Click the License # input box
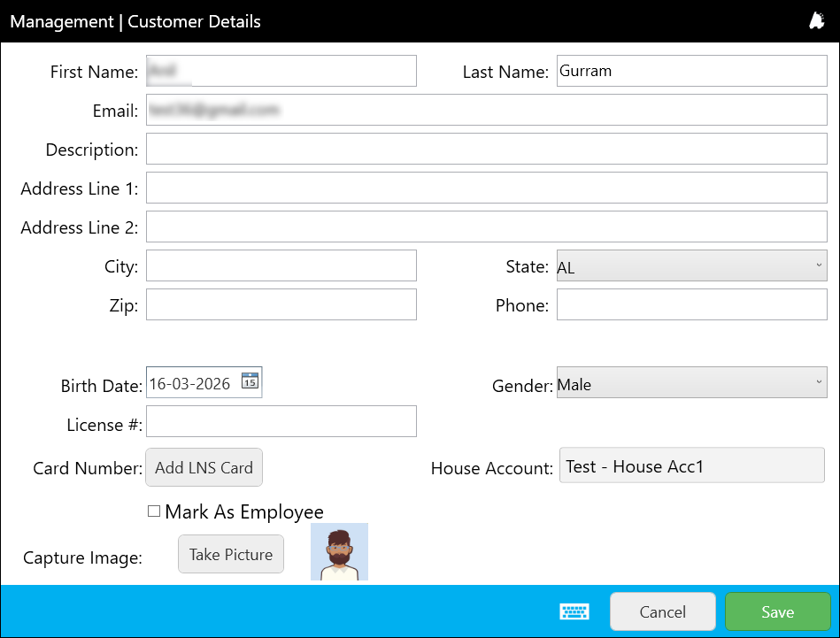 [281, 421]
